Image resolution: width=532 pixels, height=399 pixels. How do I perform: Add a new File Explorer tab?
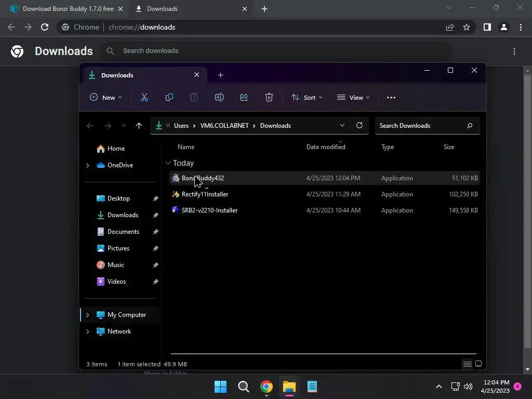click(220, 75)
